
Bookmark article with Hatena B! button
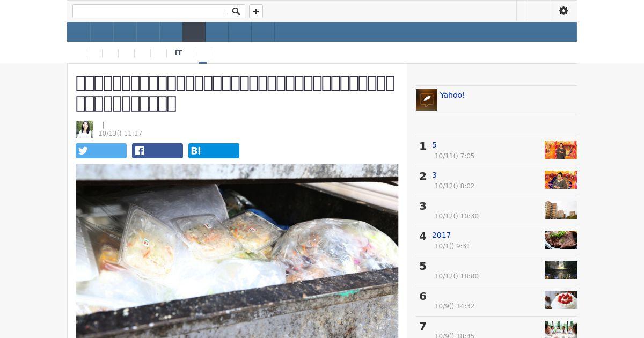click(214, 151)
